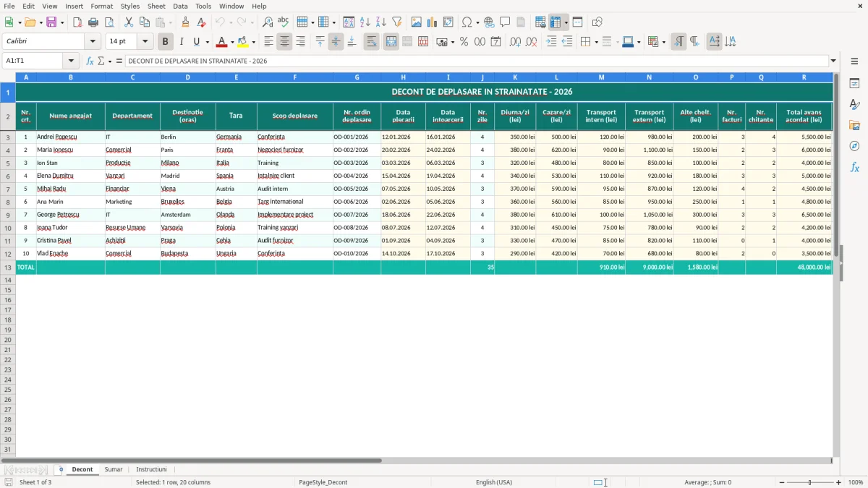868x488 pixels.
Task: Apply red font color swatch
Action: point(222,42)
